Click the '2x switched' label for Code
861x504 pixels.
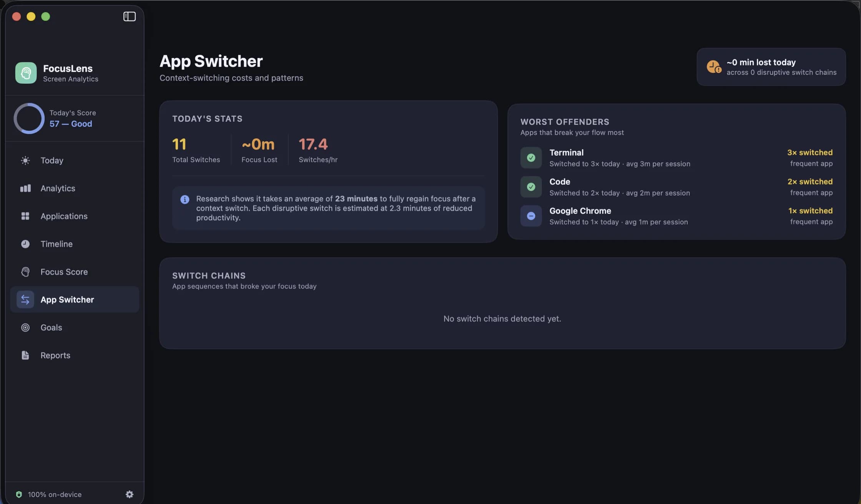pos(810,181)
